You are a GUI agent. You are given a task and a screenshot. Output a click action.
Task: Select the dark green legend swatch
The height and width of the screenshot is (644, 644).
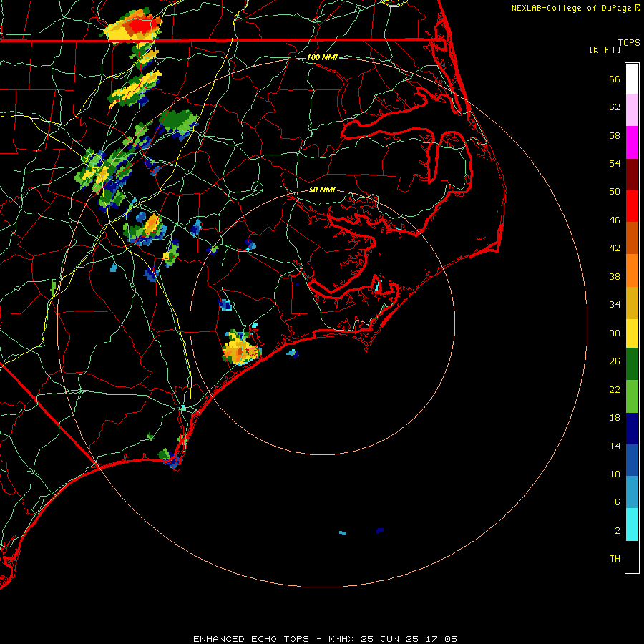click(x=632, y=364)
